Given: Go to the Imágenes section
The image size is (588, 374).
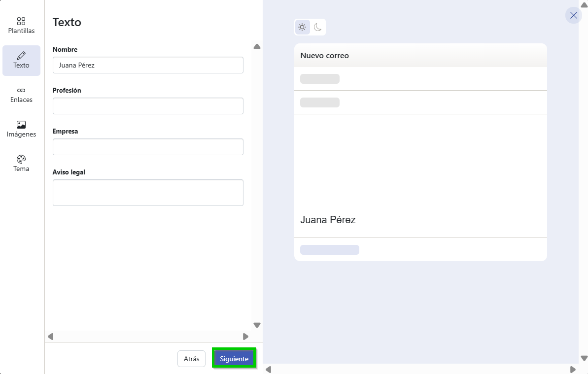Looking at the screenshot, I should pos(21,129).
